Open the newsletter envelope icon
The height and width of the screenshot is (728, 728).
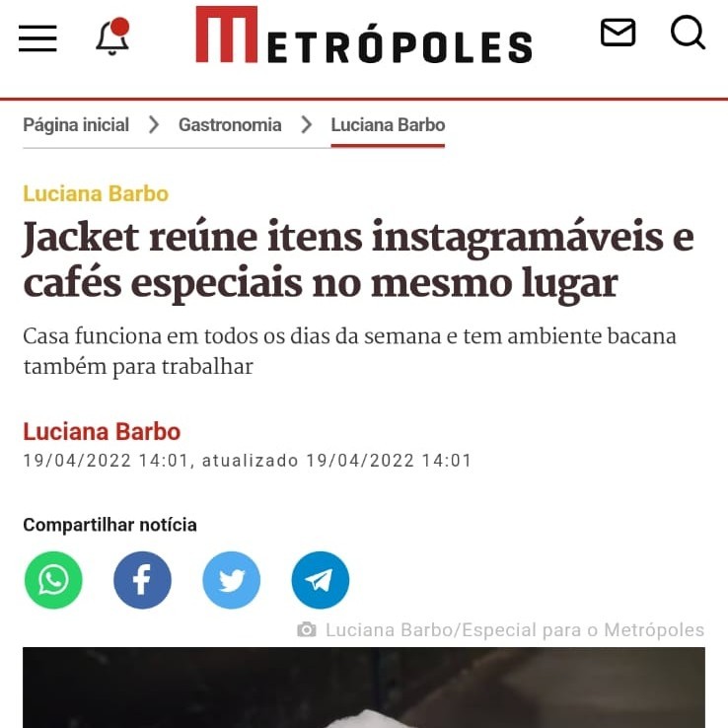coord(618,33)
